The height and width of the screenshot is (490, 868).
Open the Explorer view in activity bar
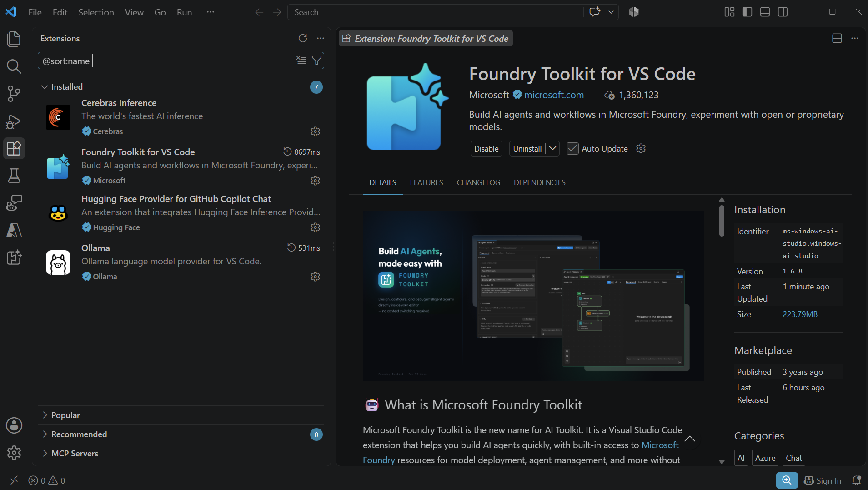tap(14, 39)
